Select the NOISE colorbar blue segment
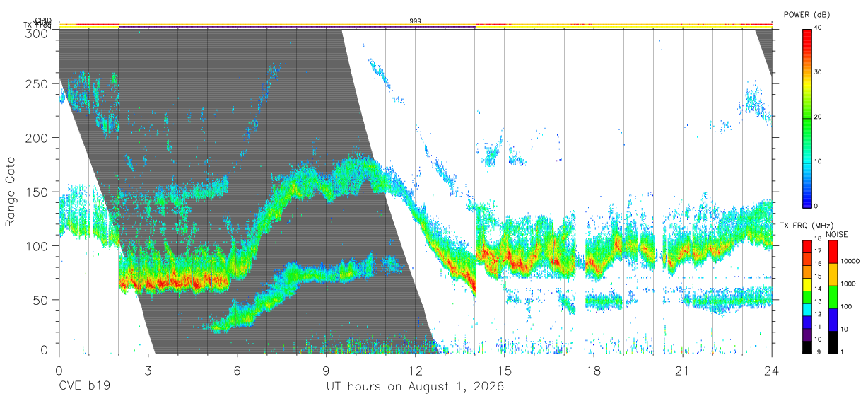This screenshot has width=868, height=401. click(833, 319)
